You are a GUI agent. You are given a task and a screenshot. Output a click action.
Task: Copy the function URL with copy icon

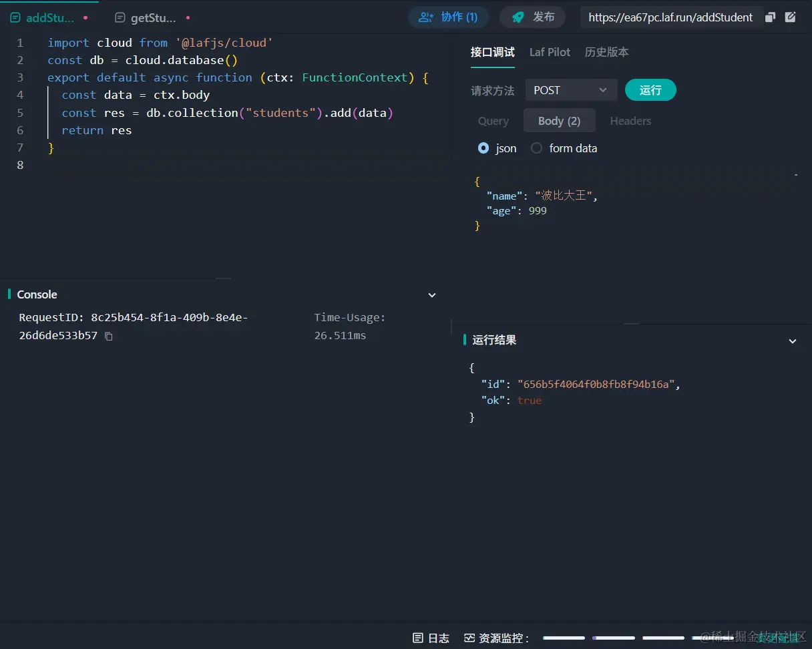(x=770, y=17)
